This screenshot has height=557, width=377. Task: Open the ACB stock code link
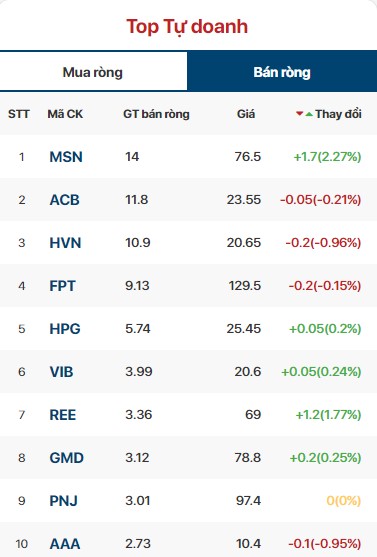coord(64,200)
